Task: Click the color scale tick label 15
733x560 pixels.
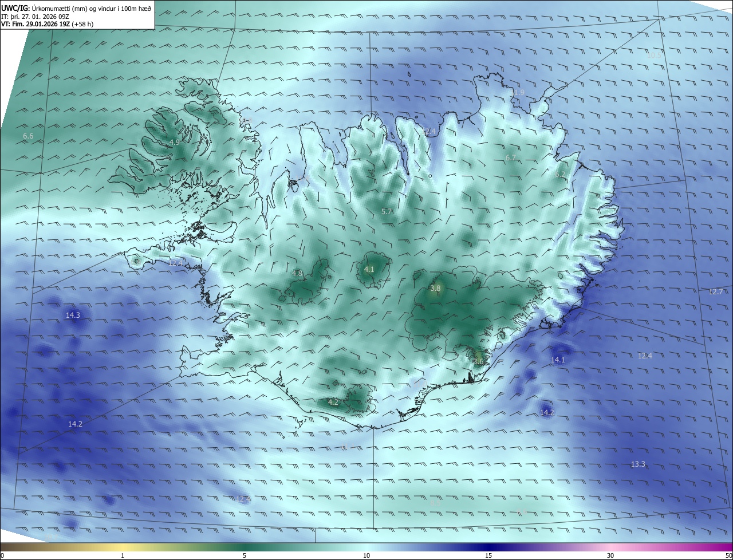Action: tap(488, 556)
